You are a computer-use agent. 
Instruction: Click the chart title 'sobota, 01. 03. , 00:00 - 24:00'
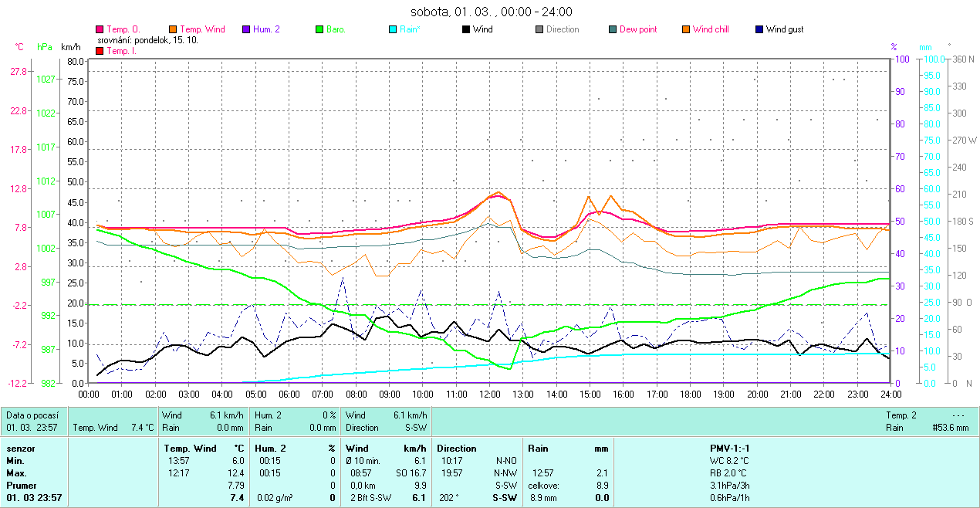pyautogui.click(x=491, y=12)
